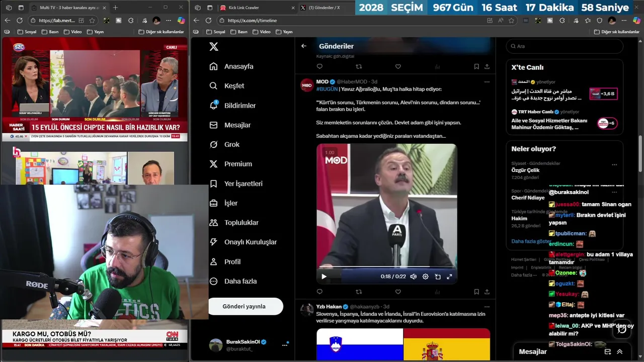The image size is (644, 362).
Task: Open Yzb Hakan profile name
Action: [x=329, y=306]
